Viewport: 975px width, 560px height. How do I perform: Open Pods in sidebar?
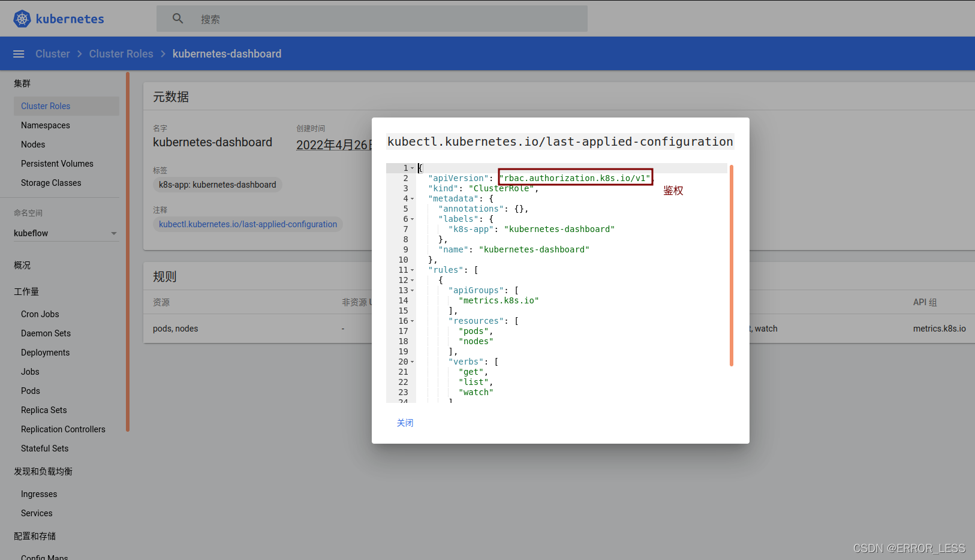coord(31,391)
